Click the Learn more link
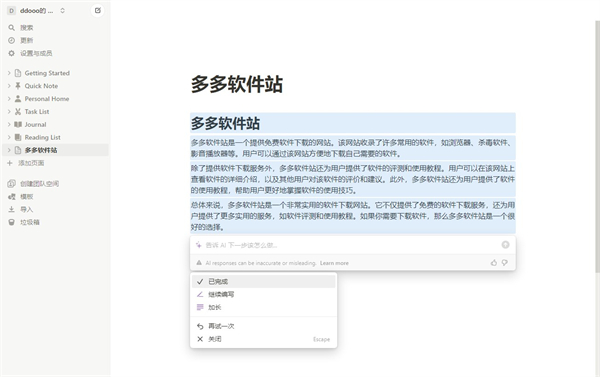 click(x=334, y=263)
